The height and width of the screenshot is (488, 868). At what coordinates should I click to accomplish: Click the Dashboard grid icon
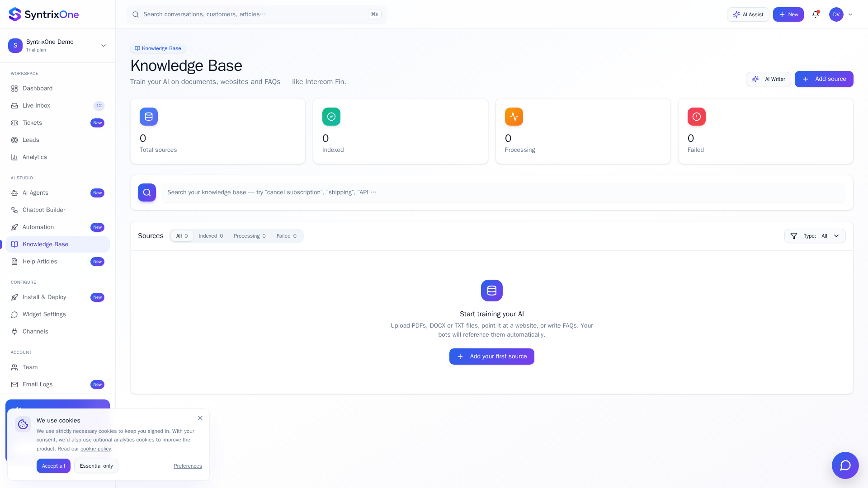click(x=14, y=89)
